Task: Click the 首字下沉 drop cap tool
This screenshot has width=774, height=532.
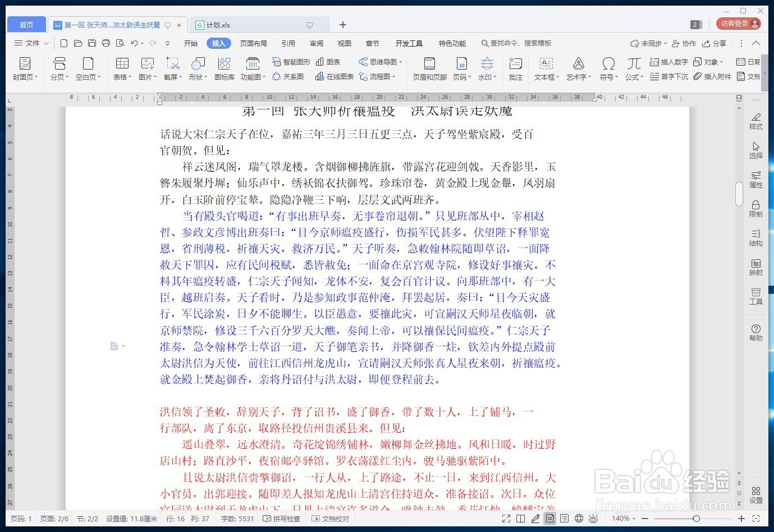Action: [x=668, y=76]
